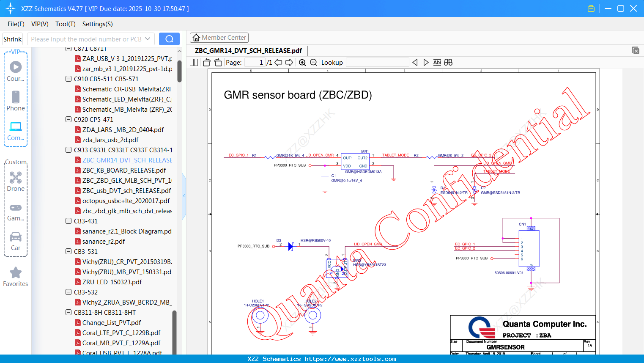Screen dimensions: 644x363
Task: Collapse the CB3-532 group
Action: pyautogui.click(x=69, y=292)
